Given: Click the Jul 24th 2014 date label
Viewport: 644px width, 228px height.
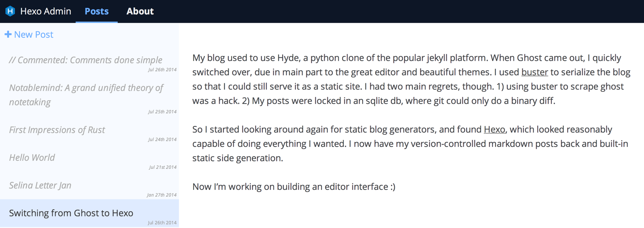Looking at the screenshot, I should 162,139.
